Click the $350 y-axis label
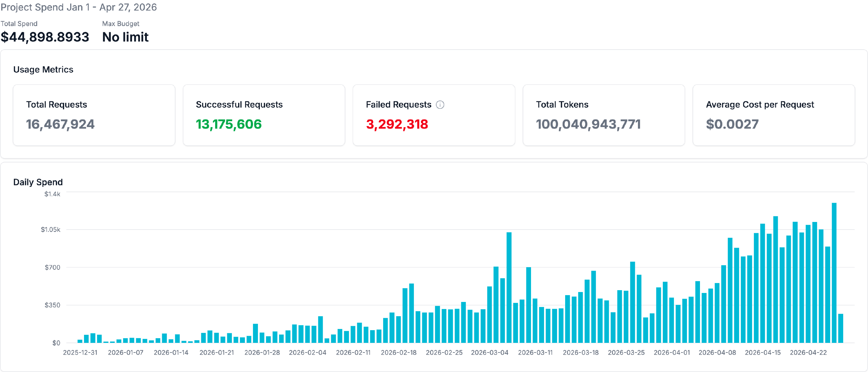 (52, 305)
